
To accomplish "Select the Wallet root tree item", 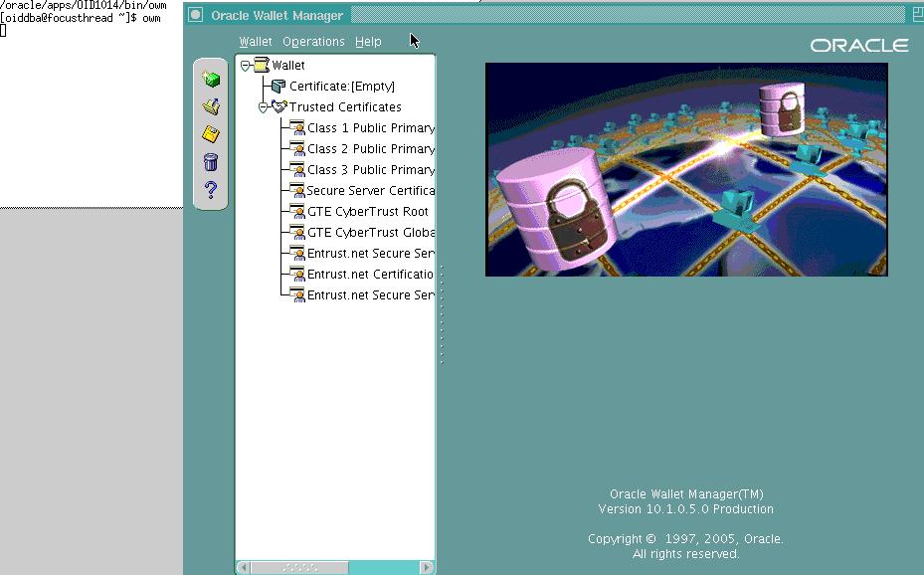I will 288,66.
